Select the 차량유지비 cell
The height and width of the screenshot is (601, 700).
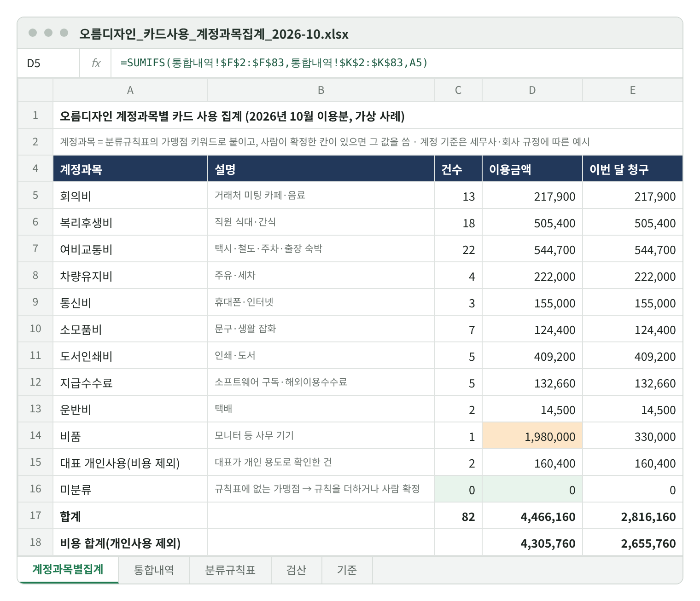[130, 276]
